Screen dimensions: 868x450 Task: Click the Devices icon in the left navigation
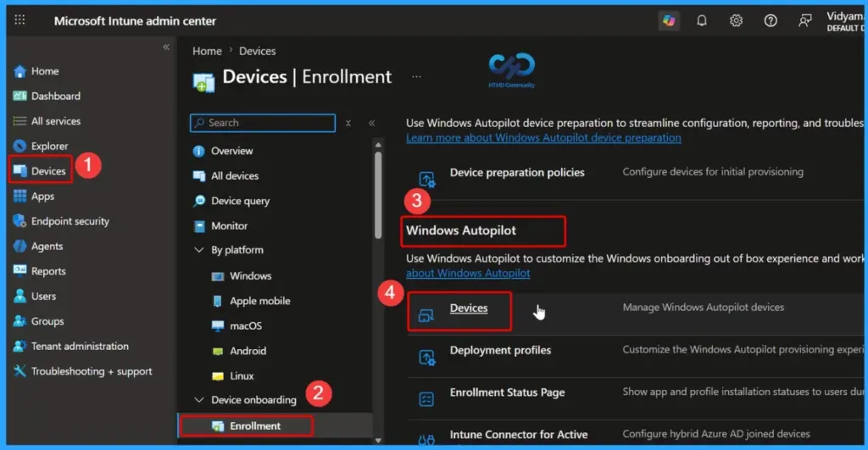pos(20,171)
